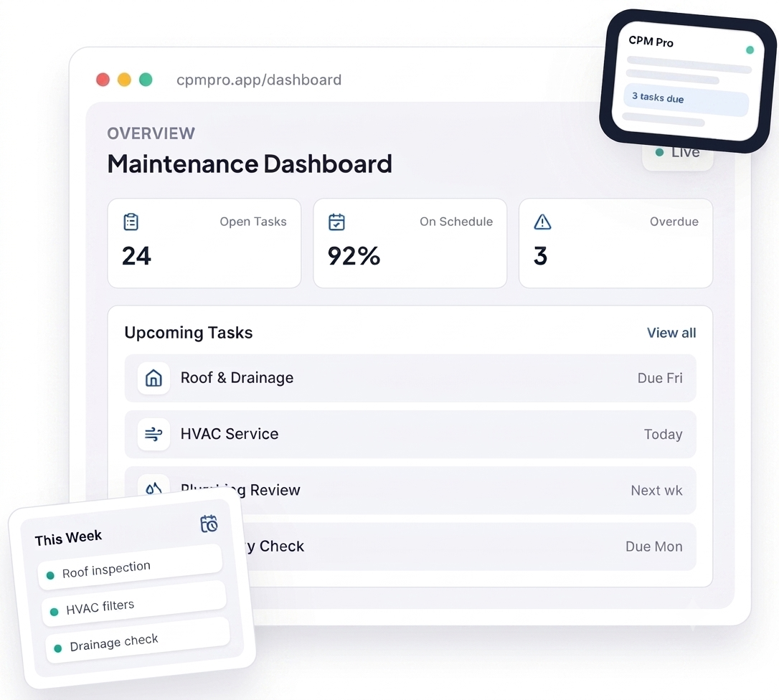The width and height of the screenshot is (779, 700).
Task: Click the cpmpro.app/dashboard address bar
Action: pos(259,80)
